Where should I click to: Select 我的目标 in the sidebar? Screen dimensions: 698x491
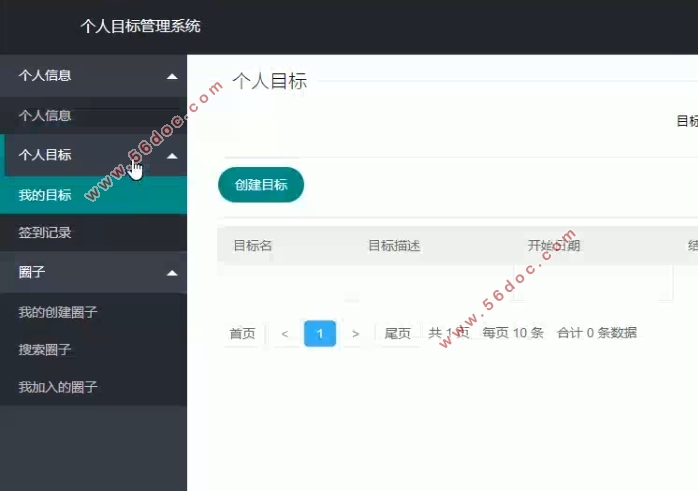point(93,195)
